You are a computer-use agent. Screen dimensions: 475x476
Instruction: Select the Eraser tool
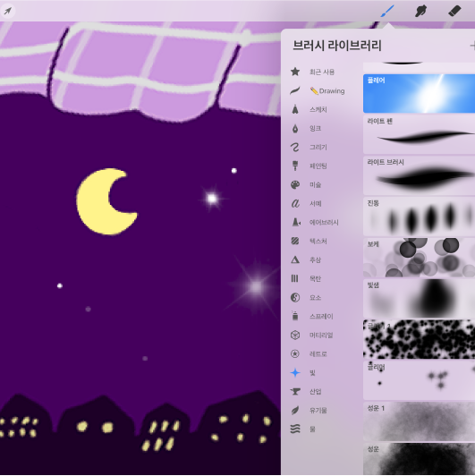pyautogui.click(x=454, y=12)
